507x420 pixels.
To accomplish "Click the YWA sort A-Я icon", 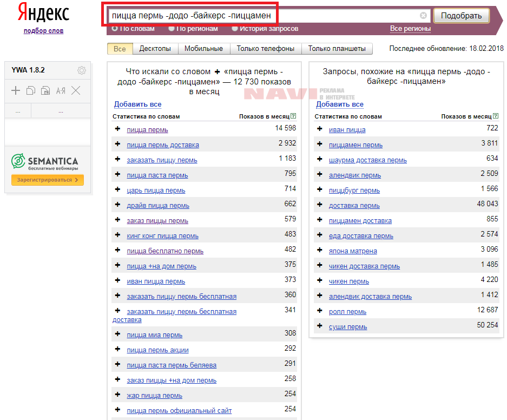I will (61, 90).
